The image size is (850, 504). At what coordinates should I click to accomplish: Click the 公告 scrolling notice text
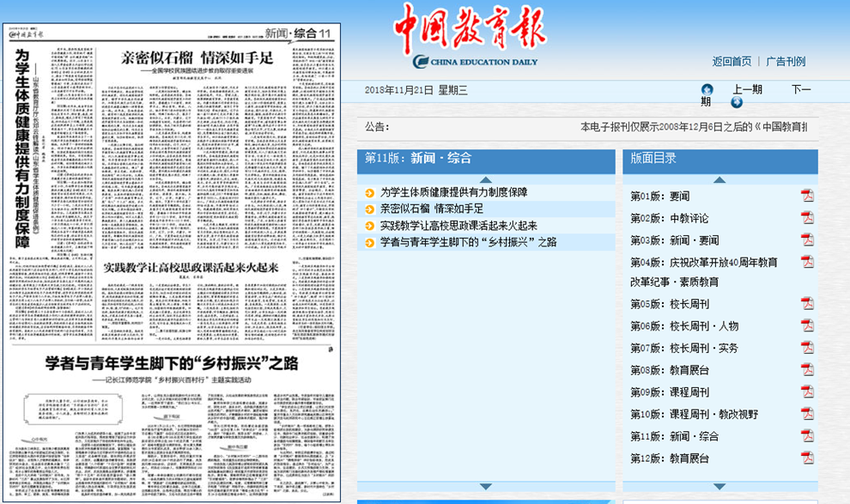694,127
